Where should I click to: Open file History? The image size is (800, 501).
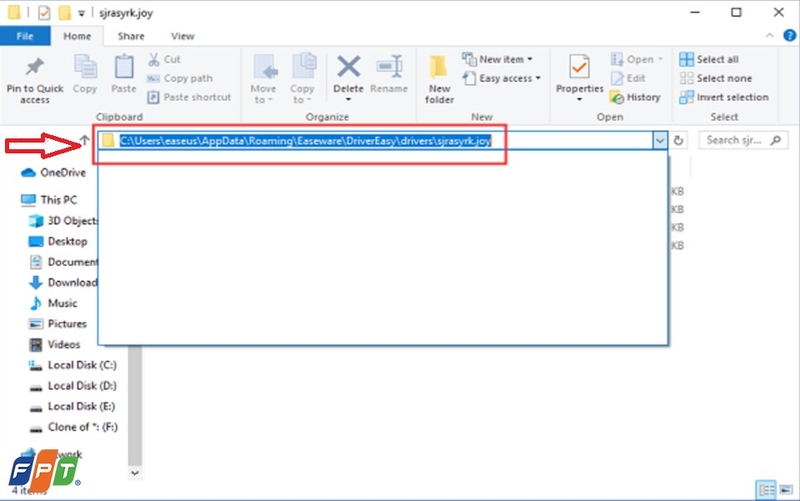pyautogui.click(x=635, y=97)
